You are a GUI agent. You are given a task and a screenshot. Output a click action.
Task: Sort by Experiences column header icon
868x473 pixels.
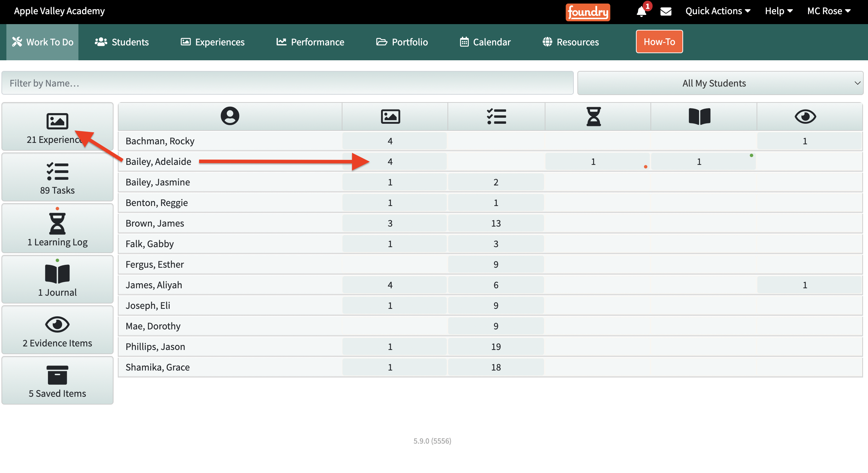tap(390, 116)
